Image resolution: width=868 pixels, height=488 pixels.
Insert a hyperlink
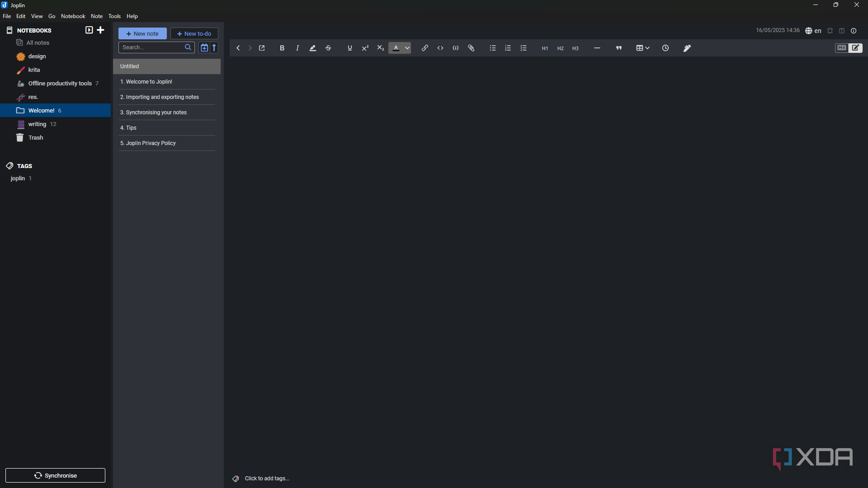coord(425,48)
